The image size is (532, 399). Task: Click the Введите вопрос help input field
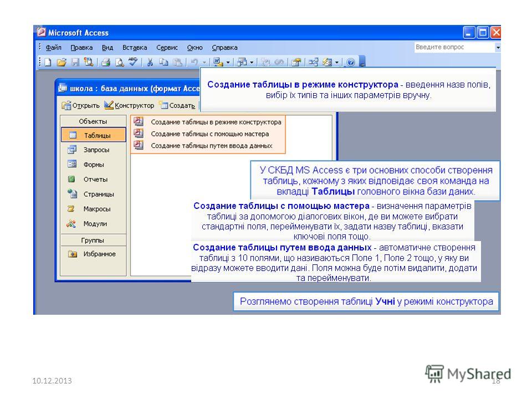[454, 48]
